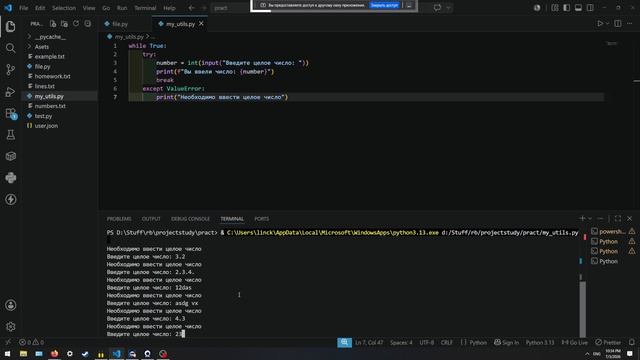Create a new folder in Explorer

pyautogui.click(x=64, y=24)
